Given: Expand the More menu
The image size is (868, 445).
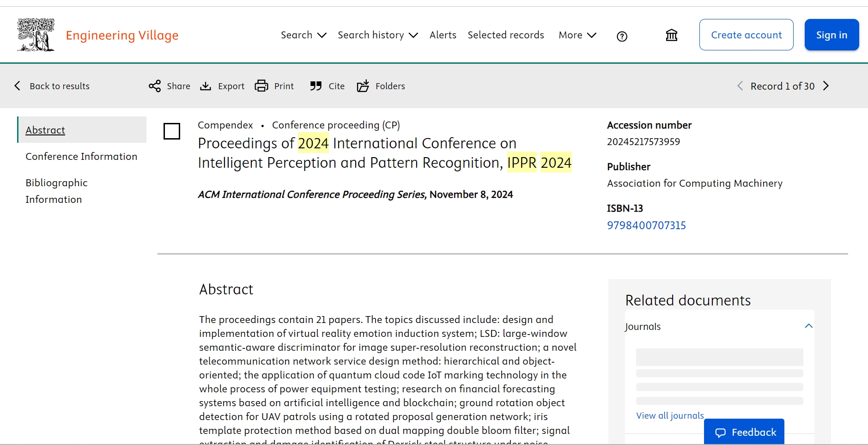Looking at the screenshot, I should [577, 35].
